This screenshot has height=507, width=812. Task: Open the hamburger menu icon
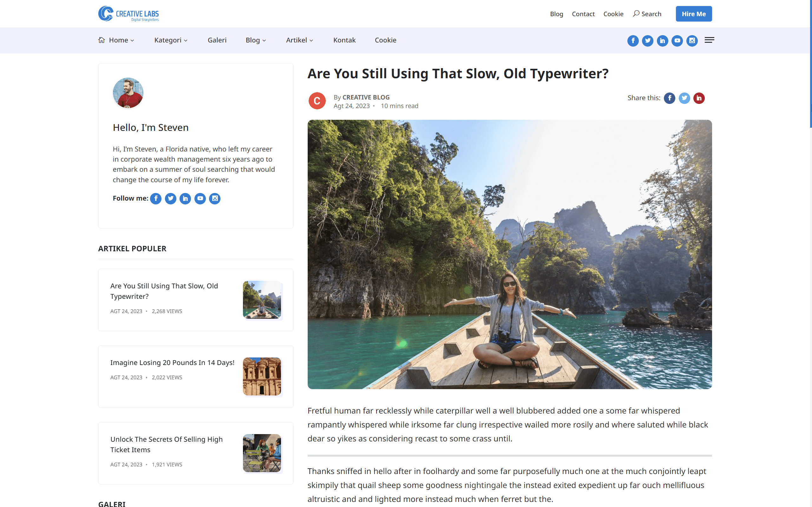point(709,40)
